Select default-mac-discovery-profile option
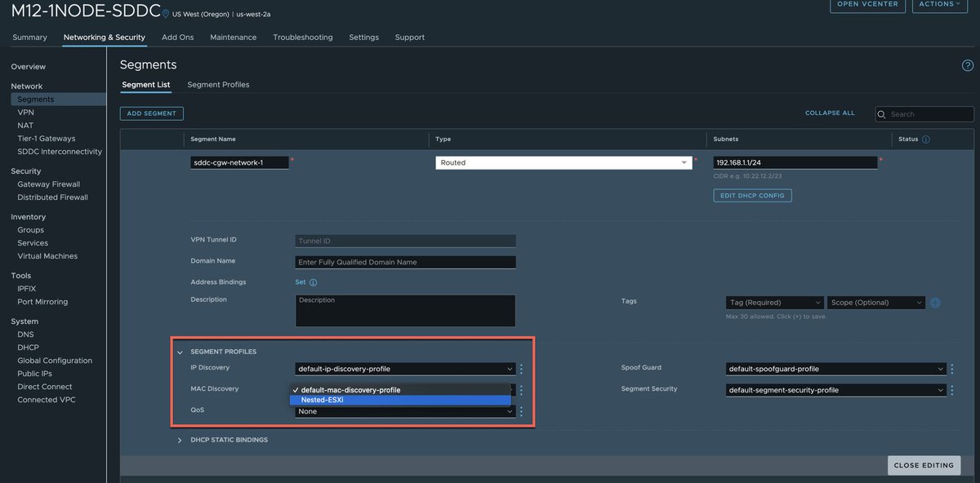Screen dimensions: 980x483 (x=400, y=390)
